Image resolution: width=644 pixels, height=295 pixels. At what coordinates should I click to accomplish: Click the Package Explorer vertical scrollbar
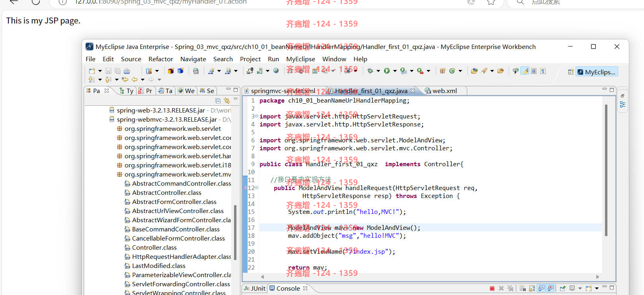pyautogui.click(x=235, y=233)
